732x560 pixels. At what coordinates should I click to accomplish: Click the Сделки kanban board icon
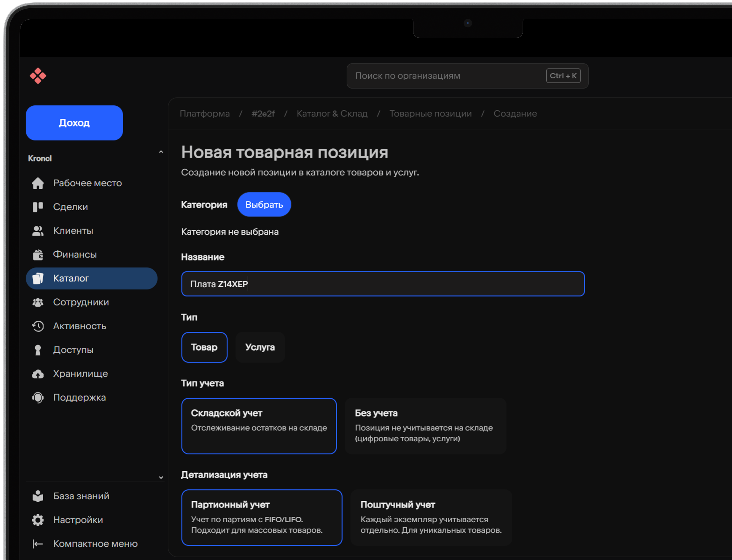point(38,207)
